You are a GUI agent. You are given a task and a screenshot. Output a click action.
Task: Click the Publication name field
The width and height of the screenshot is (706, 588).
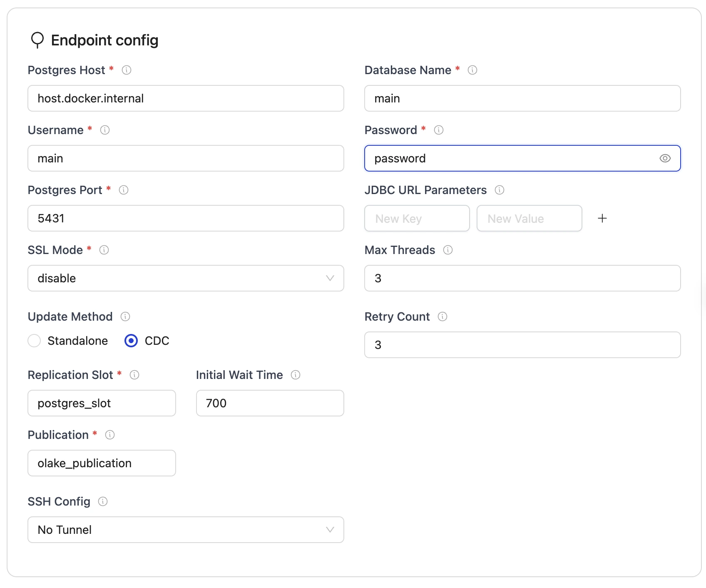(x=102, y=463)
